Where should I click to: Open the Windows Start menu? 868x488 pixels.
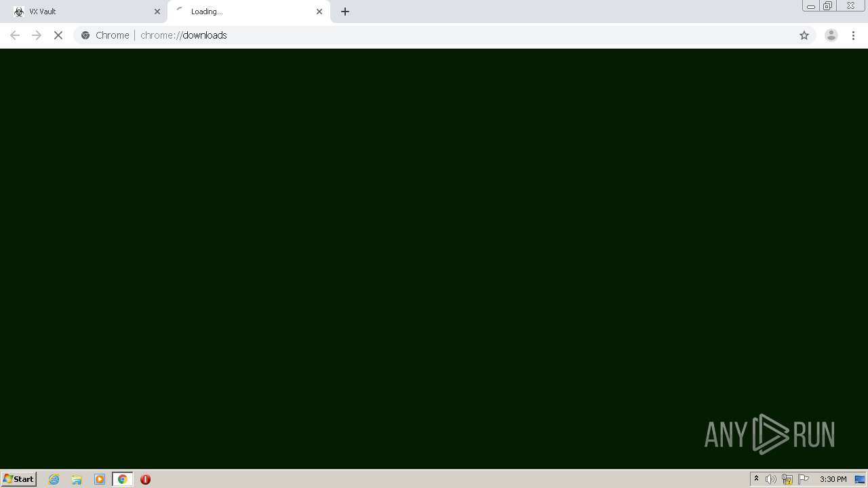pos(19,479)
